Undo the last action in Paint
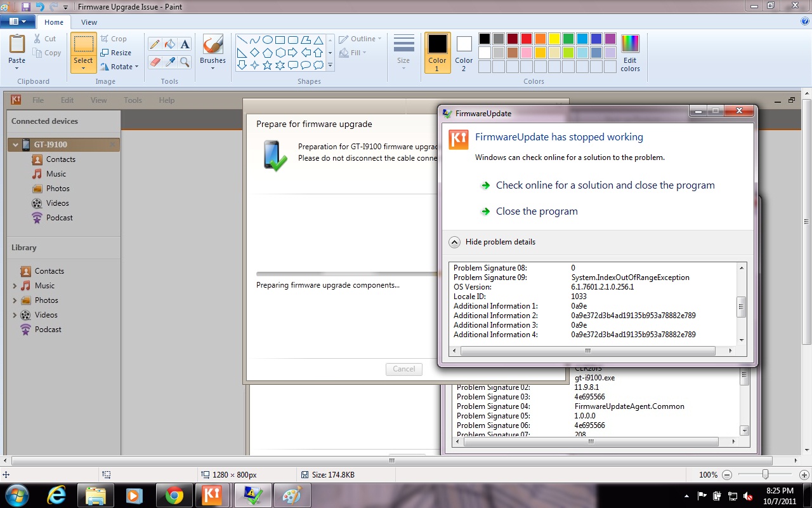The width and height of the screenshot is (812, 508). point(40,6)
